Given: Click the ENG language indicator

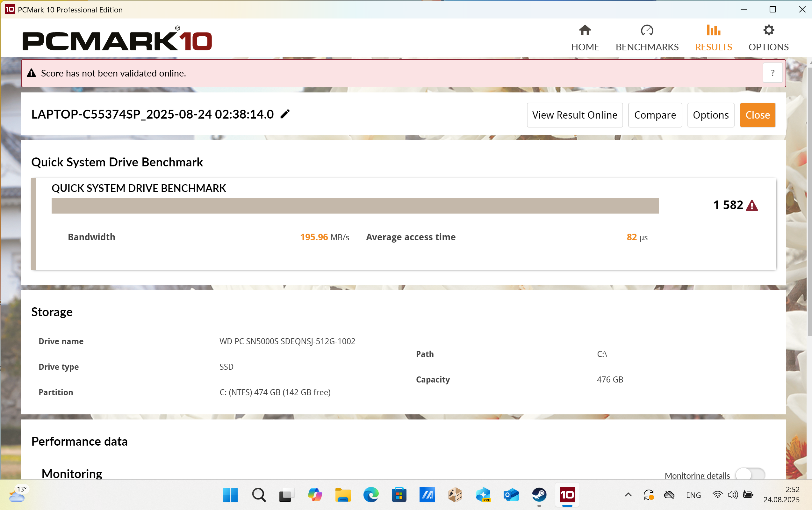Looking at the screenshot, I should (x=693, y=495).
